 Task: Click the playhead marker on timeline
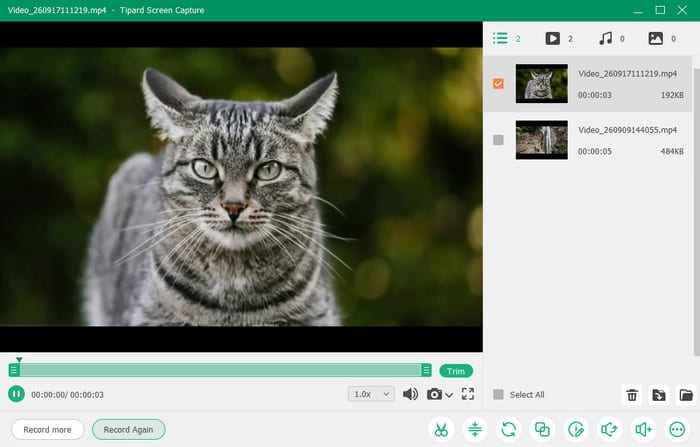pyautogui.click(x=19, y=359)
